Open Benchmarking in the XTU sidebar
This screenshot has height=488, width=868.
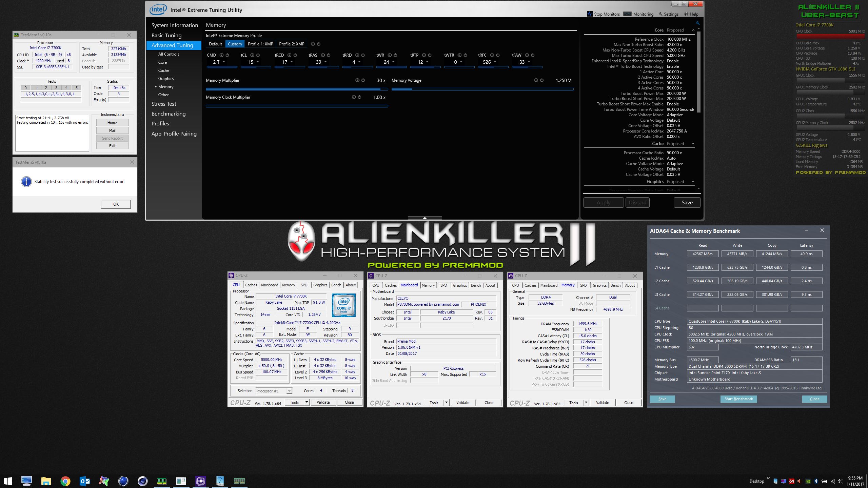coord(169,114)
